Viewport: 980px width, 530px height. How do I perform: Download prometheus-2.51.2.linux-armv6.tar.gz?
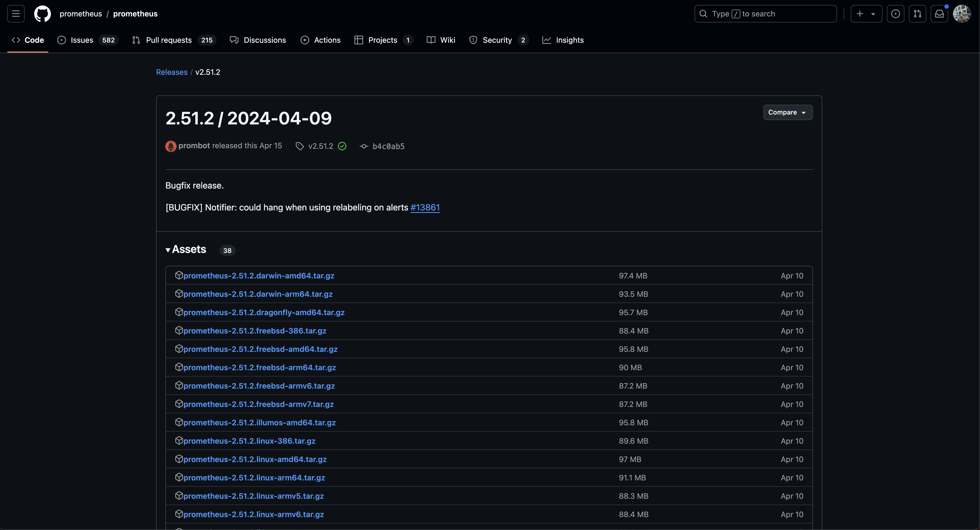(253, 514)
